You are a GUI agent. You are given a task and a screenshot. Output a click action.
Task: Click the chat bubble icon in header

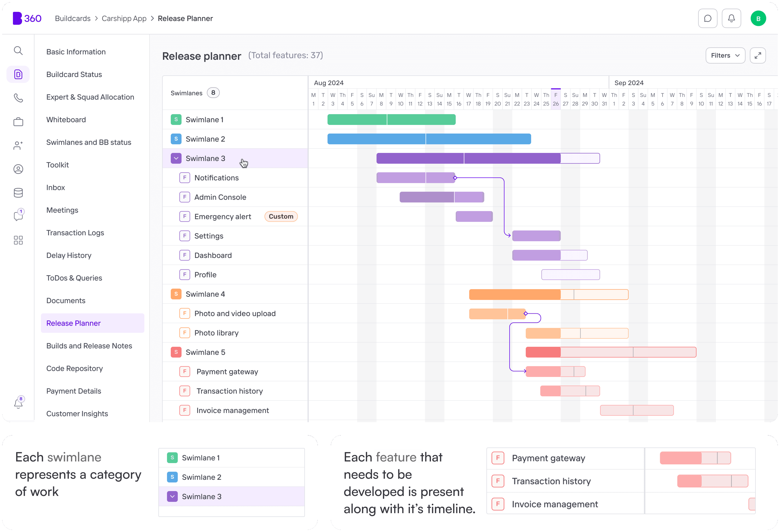(708, 18)
